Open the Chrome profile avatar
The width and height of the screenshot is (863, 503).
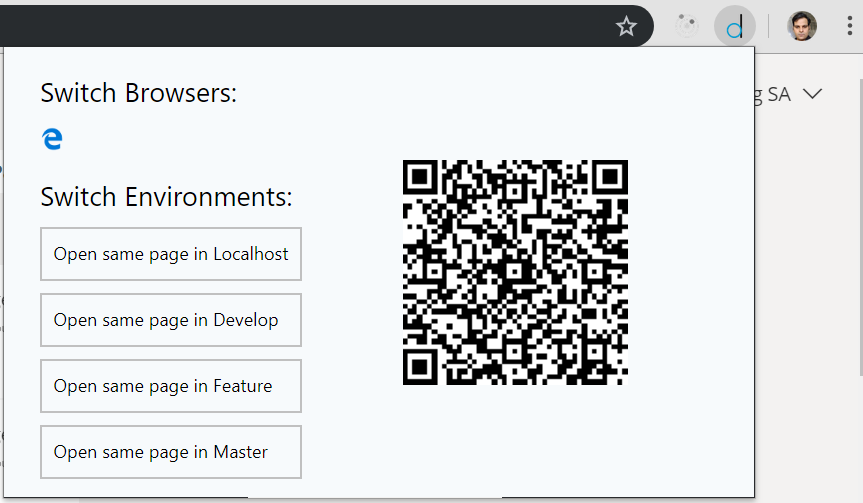(x=801, y=26)
